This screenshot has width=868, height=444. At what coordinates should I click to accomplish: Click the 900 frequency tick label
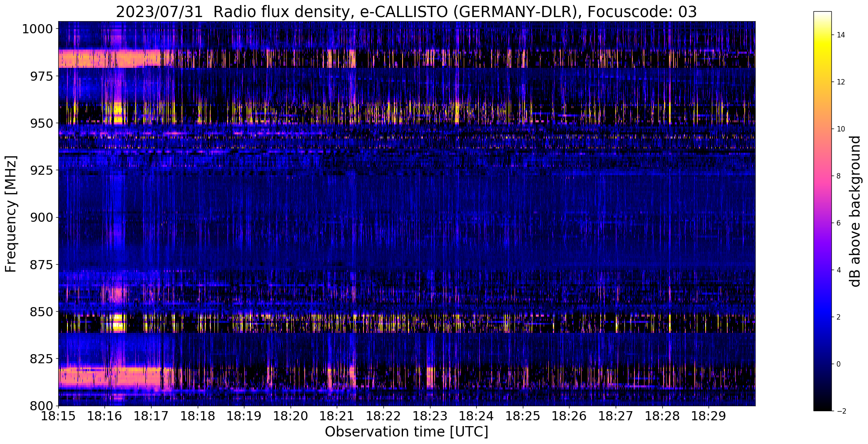(x=42, y=217)
